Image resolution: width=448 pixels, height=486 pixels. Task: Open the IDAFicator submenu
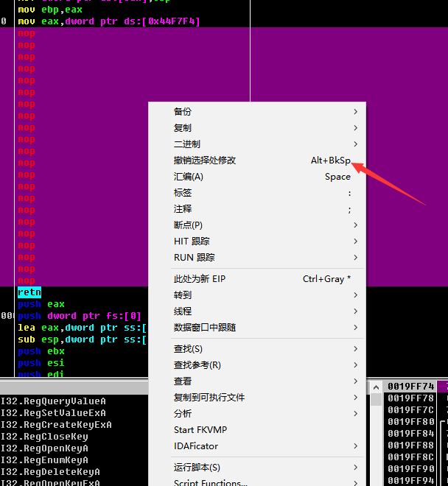(x=196, y=446)
